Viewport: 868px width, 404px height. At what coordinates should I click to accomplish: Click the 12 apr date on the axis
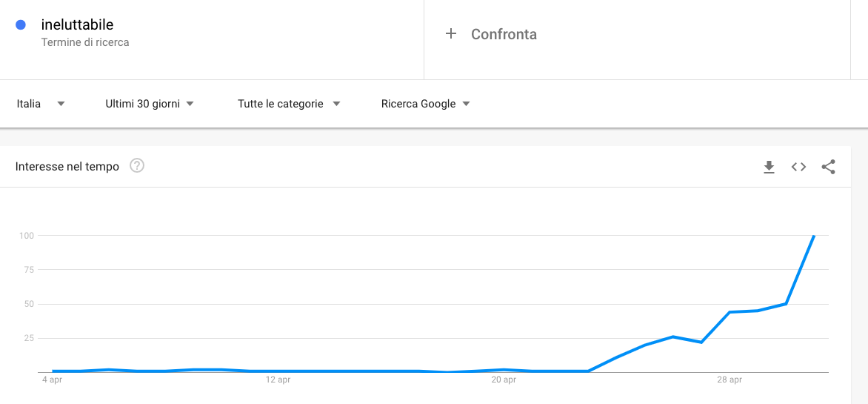pos(278,380)
